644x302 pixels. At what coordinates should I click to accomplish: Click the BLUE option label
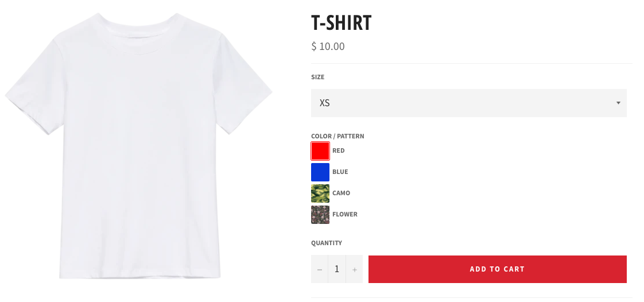[340, 172]
